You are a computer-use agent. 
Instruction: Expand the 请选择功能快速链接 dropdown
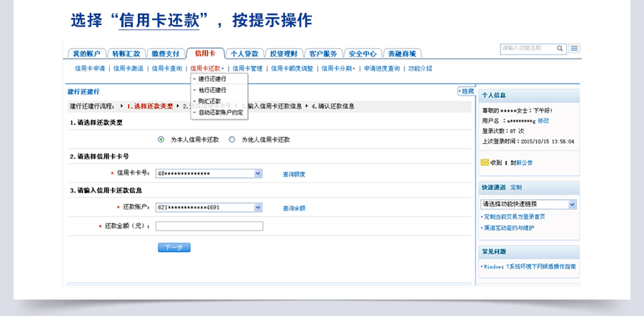pyautogui.click(x=572, y=204)
